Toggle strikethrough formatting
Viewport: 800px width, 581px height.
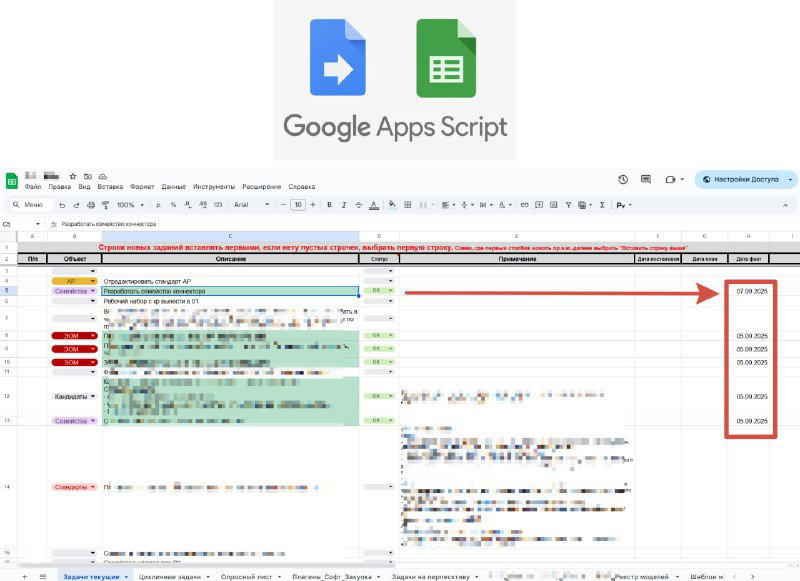click(x=359, y=205)
